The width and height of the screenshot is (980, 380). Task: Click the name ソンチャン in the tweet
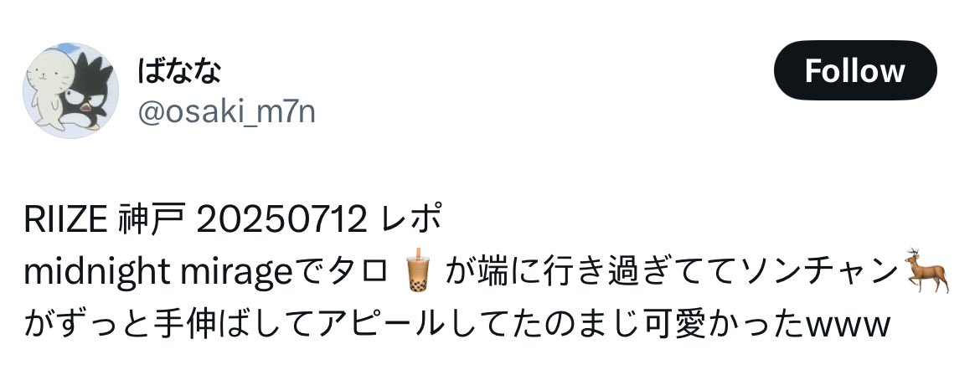coord(820,272)
